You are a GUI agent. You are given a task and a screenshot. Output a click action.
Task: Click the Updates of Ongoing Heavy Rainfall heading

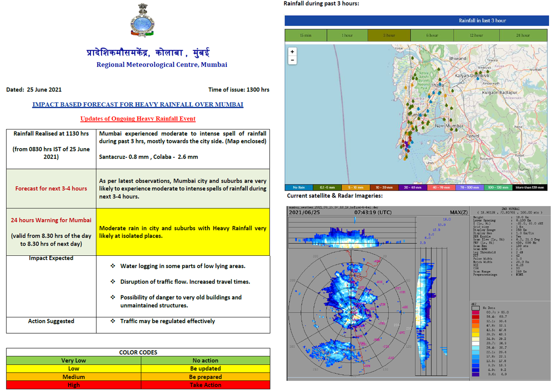(137, 119)
